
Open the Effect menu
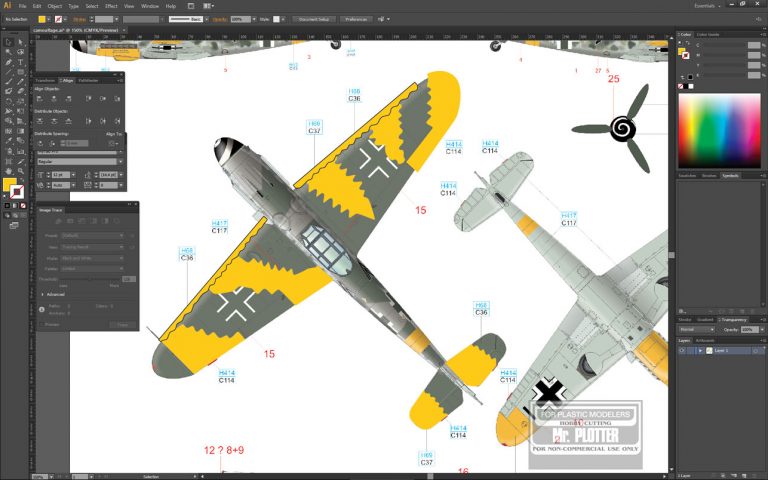[x=111, y=6]
